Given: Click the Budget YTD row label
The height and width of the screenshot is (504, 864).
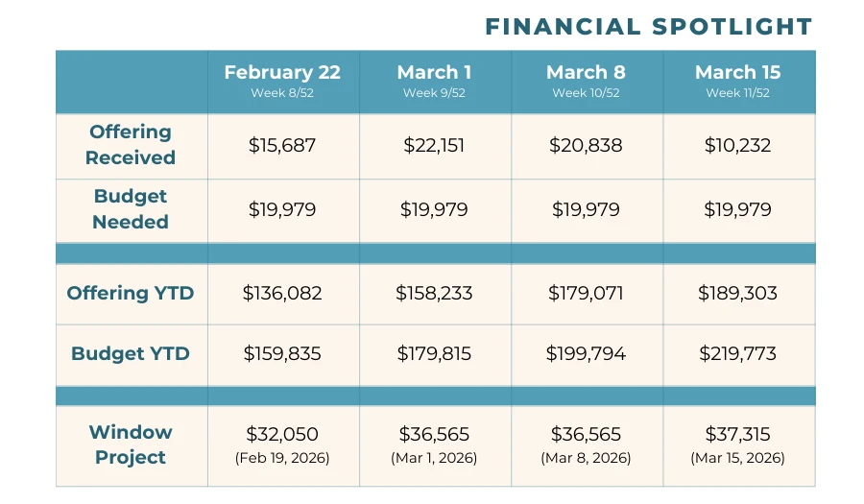Looking at the screenshot, I should (x=131, y=353).
